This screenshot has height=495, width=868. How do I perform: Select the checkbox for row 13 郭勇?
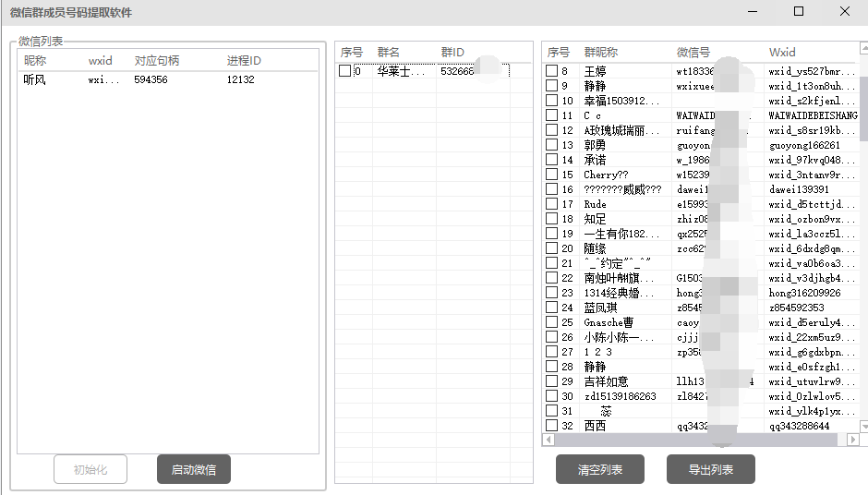coord(551,144)
